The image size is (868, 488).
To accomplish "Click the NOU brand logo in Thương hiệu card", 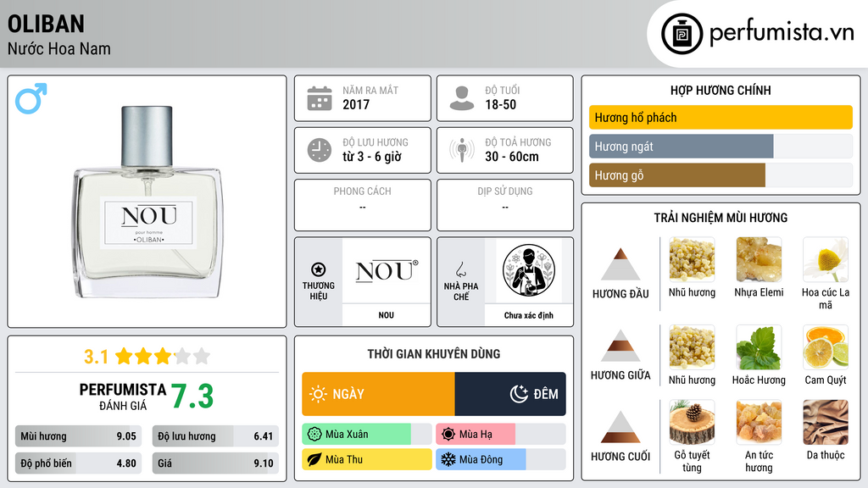I will [x=387, y=271].
